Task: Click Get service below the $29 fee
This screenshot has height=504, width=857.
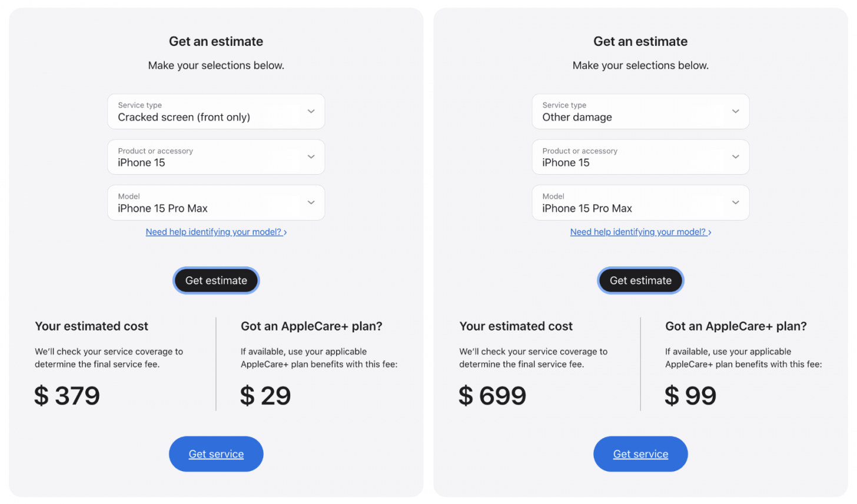Action: coord(216,453)
